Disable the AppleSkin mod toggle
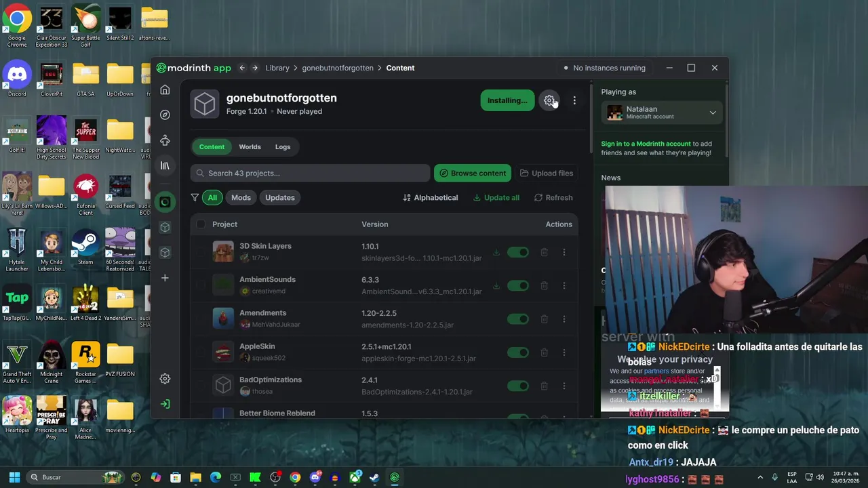This screenshot has width=868, height=488. point(518,352)
